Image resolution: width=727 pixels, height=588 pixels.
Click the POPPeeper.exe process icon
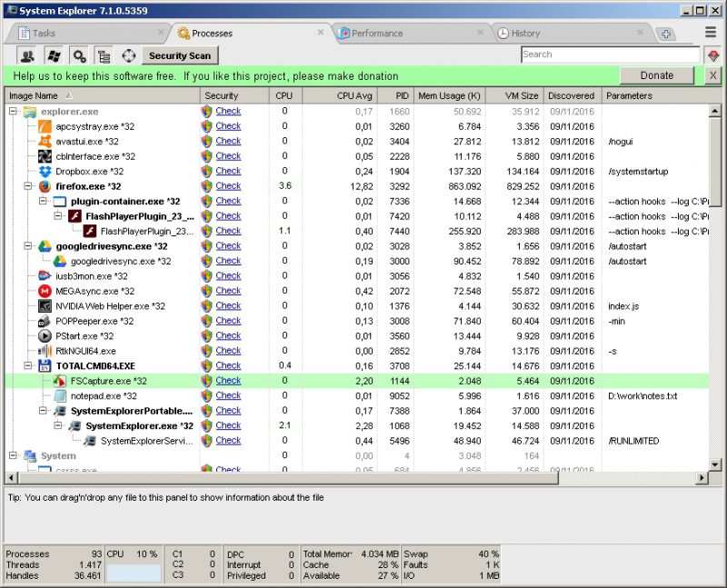point(45,321)
